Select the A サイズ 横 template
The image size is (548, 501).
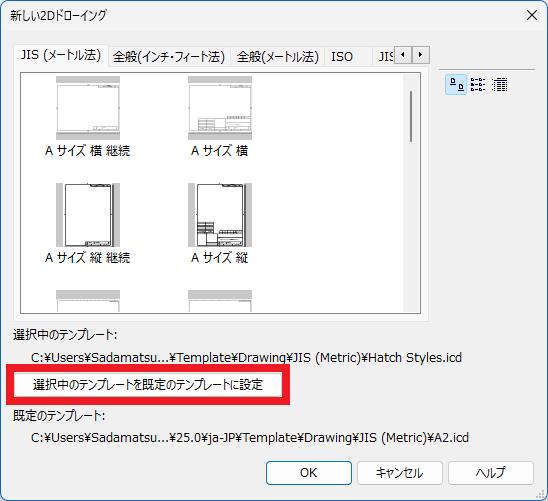coord(219,117)
